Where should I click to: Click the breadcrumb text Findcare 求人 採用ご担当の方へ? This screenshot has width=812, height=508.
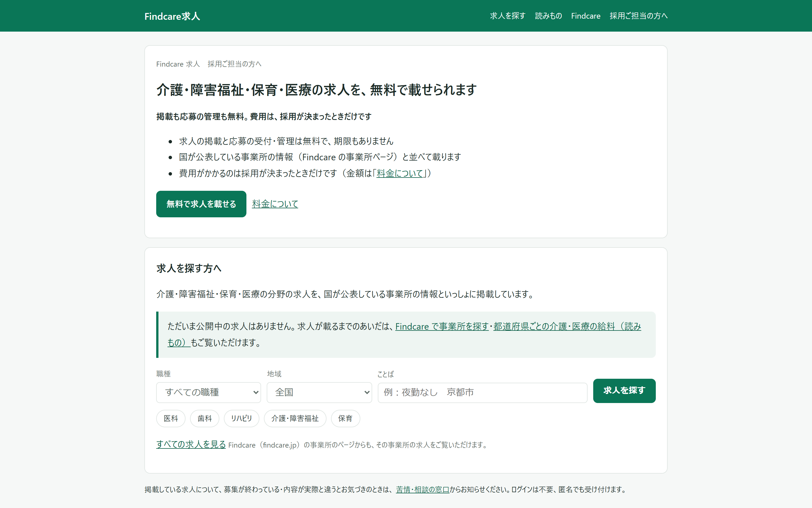(x=209, y=64)
